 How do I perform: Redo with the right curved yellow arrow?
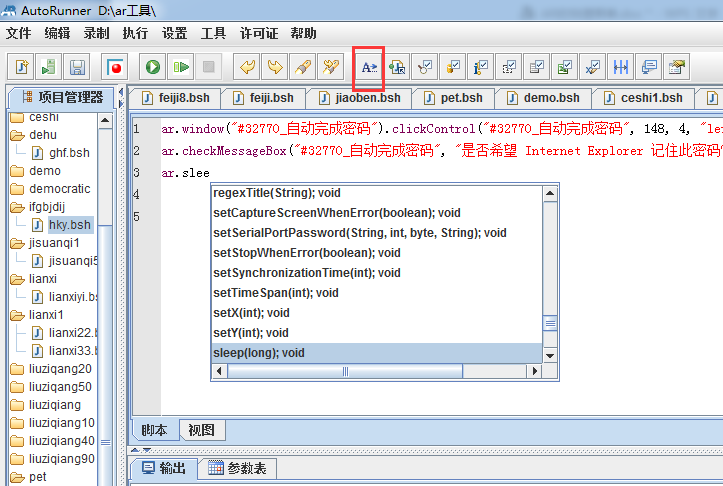[x=275, y=67]
